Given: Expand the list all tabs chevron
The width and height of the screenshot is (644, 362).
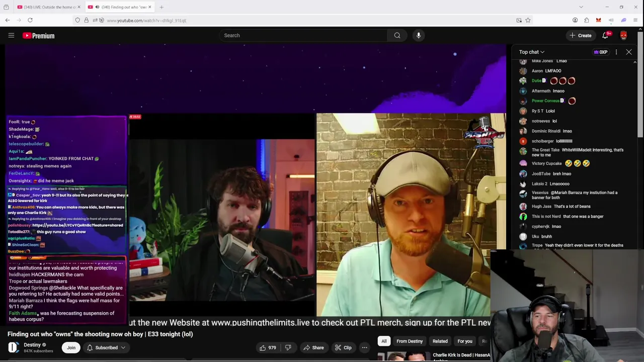Looking at the screenshot, I should pos(581,7).
